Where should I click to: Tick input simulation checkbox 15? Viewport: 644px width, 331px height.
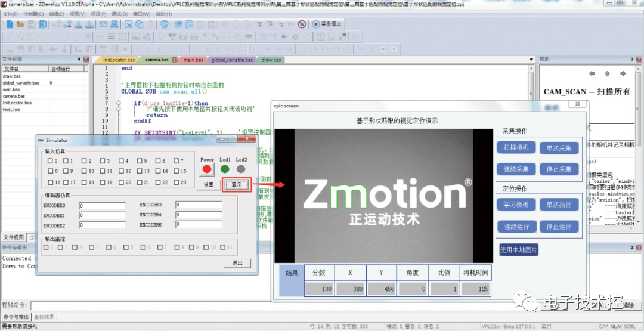(x=176, y=171)
